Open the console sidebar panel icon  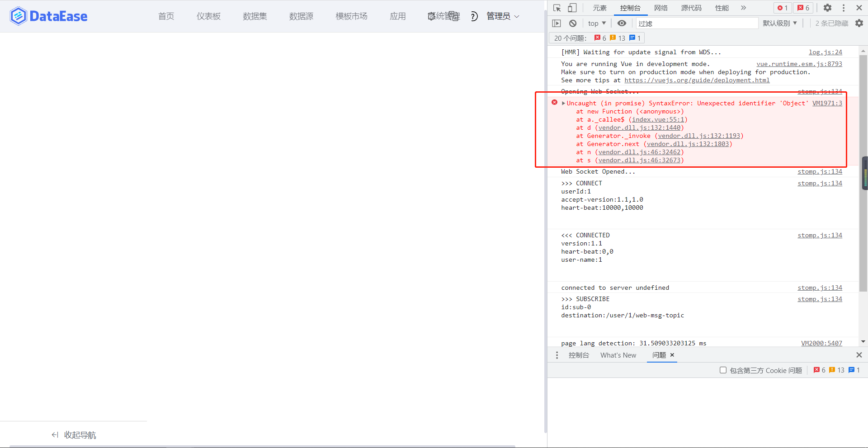click(557, 23)
